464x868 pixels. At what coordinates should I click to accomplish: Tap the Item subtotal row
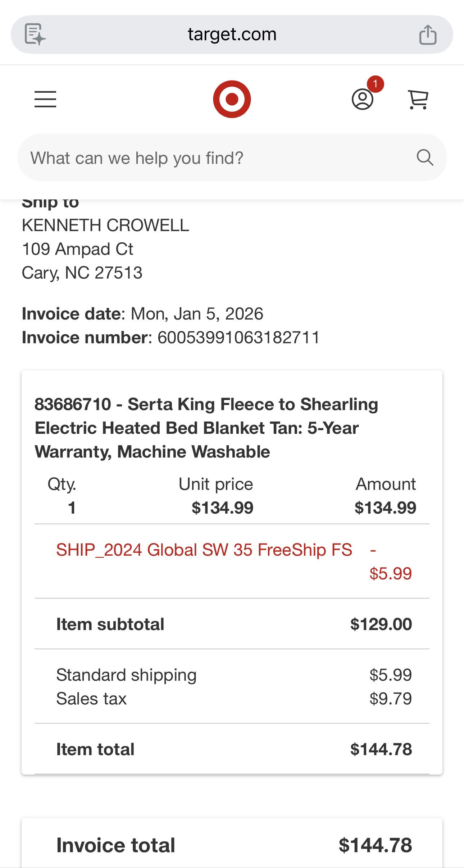coord(232,624)
